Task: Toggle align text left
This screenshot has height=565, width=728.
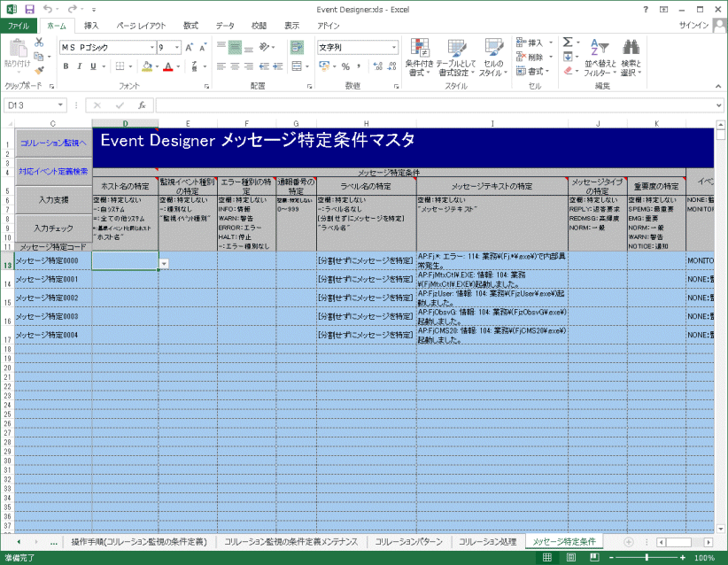Action: (x=221, y=66)
